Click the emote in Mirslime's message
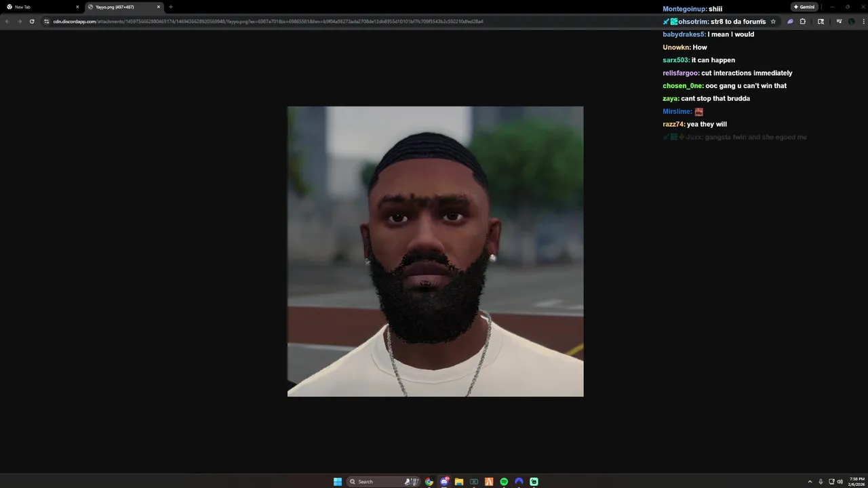The image size is (868, 488). coord(698,112)
